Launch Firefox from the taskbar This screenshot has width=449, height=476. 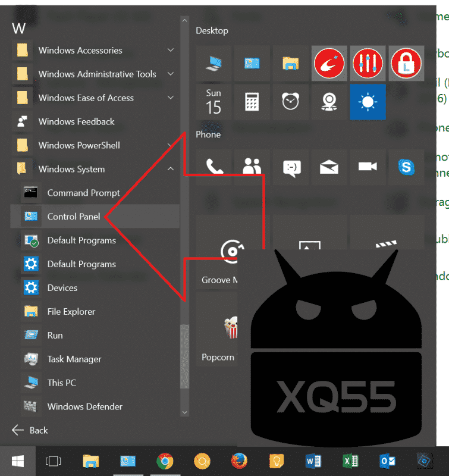240,461
